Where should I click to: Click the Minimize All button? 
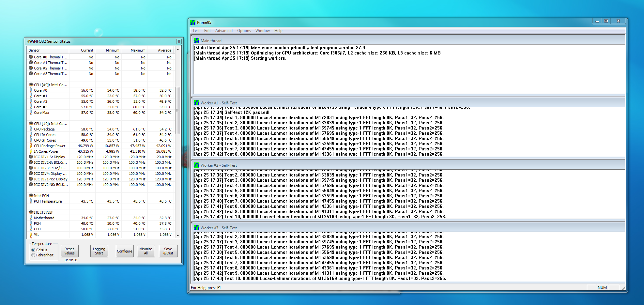[146, 251]
